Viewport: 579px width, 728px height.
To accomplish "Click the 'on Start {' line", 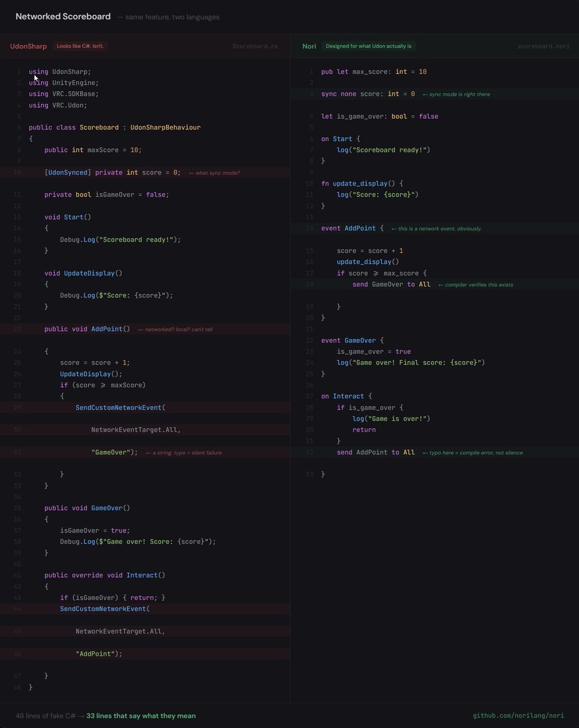I will coord(340,139).
